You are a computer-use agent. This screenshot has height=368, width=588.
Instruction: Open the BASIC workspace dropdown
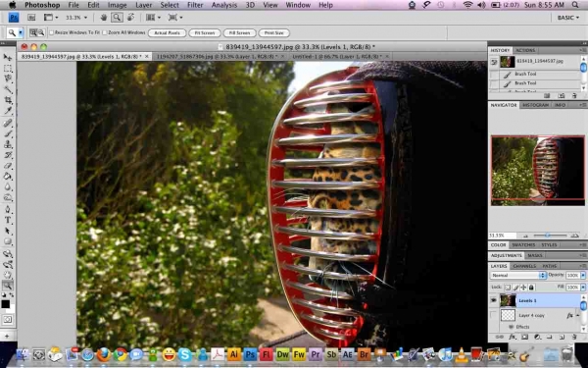click(x=567, y=18)
